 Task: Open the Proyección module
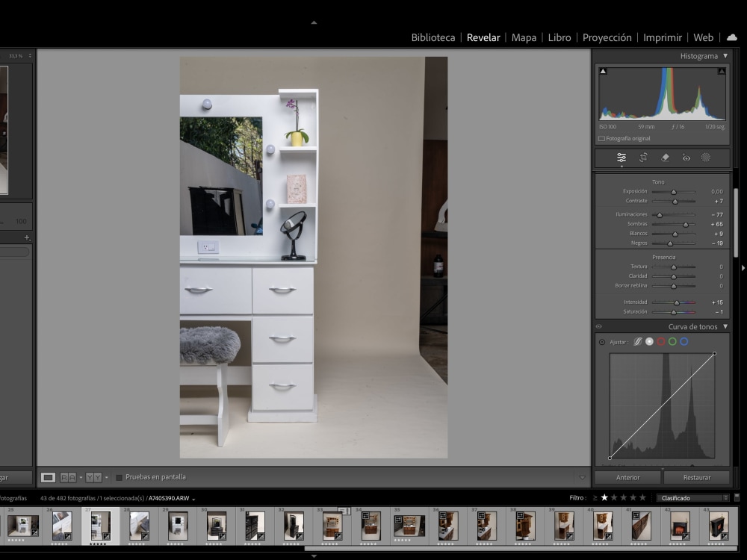tap(607, 37)
